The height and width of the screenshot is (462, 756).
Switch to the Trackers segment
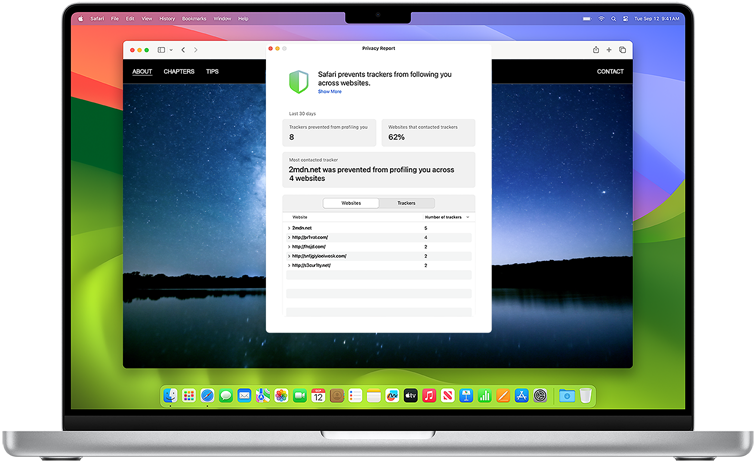point(406,203)
